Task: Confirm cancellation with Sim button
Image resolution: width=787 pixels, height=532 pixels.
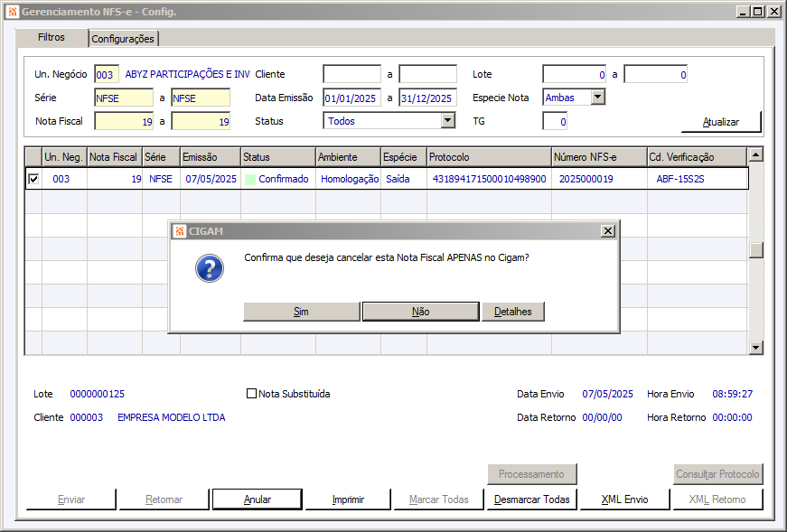Action: pyautogui.click(x=301, y=312)
